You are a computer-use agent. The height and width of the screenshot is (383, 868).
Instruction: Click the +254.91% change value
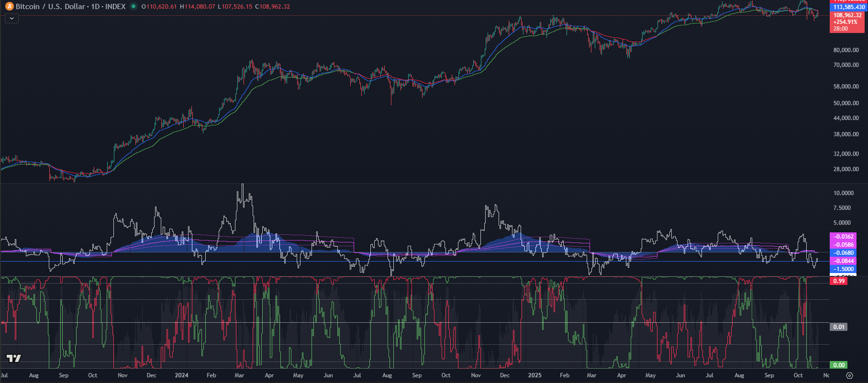(x=846, y=22)
